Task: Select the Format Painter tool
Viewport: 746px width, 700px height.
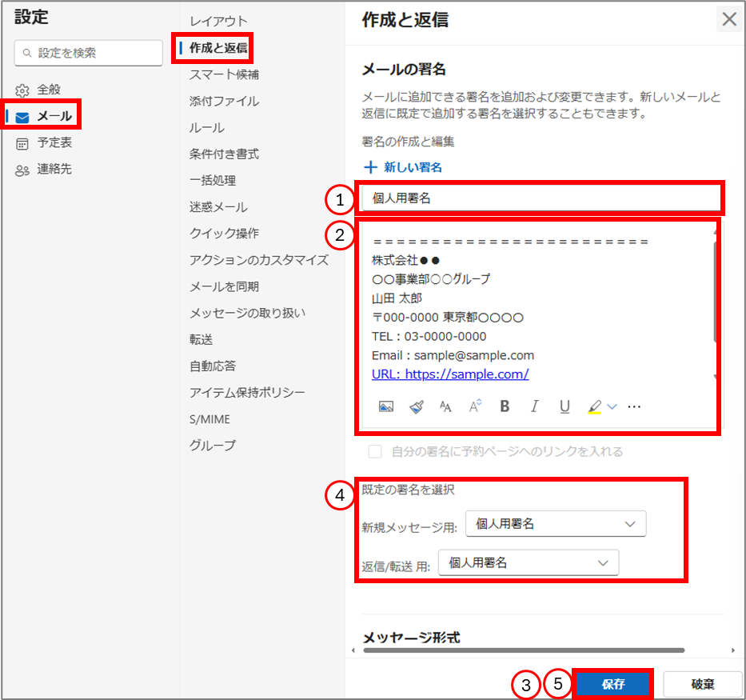Action: 415,406
